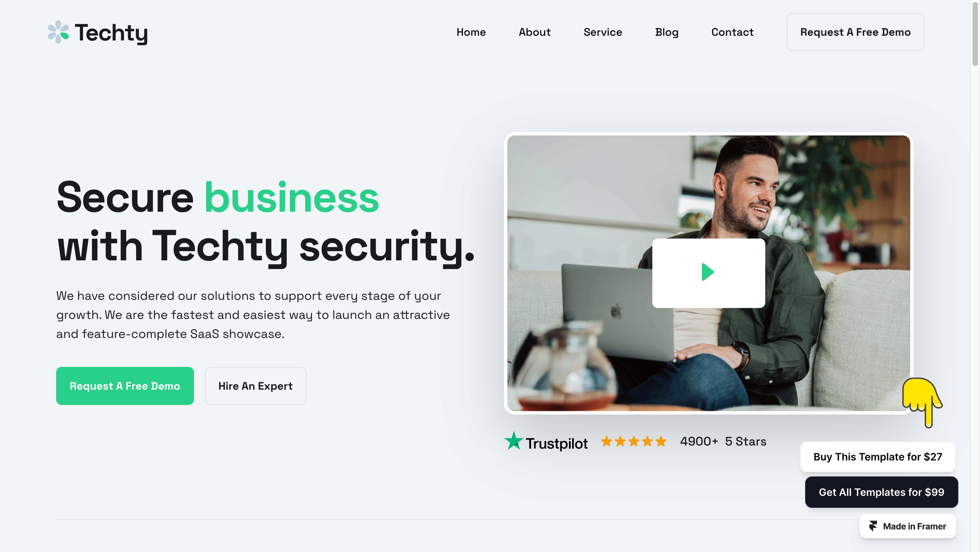Click the Contact navigation link
This screenshot has height=552, width=980.
(732, 32)
